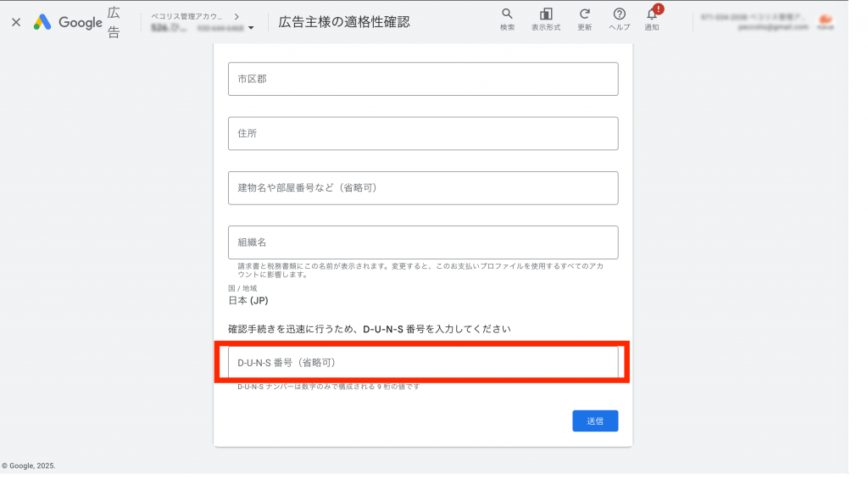The image size is (868, 479).
Task: Click into the 住所 address field
Action: point(422,133)
